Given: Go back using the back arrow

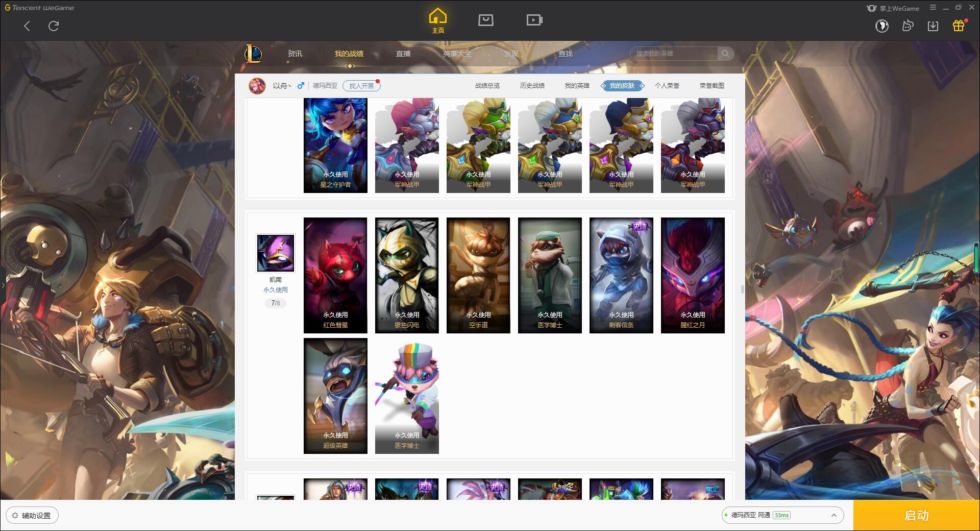Looking at the screenshot, I should coord(27,26).
